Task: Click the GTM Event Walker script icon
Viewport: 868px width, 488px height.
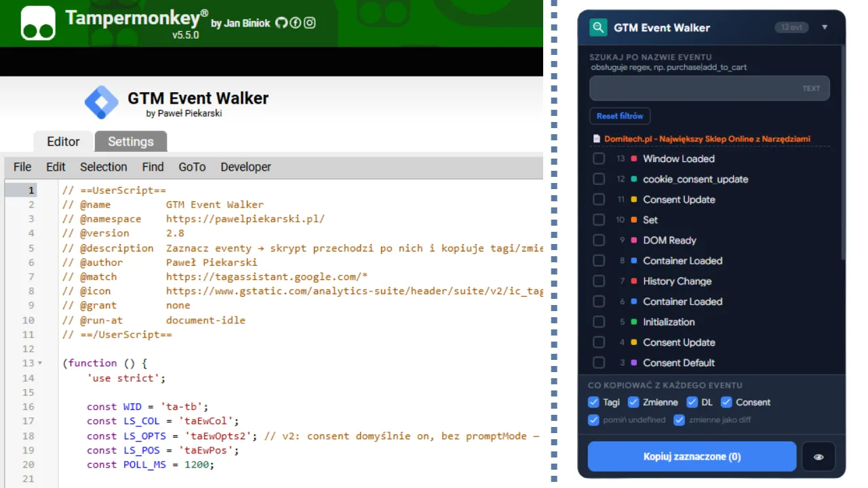Action: [x=101, y=102]
